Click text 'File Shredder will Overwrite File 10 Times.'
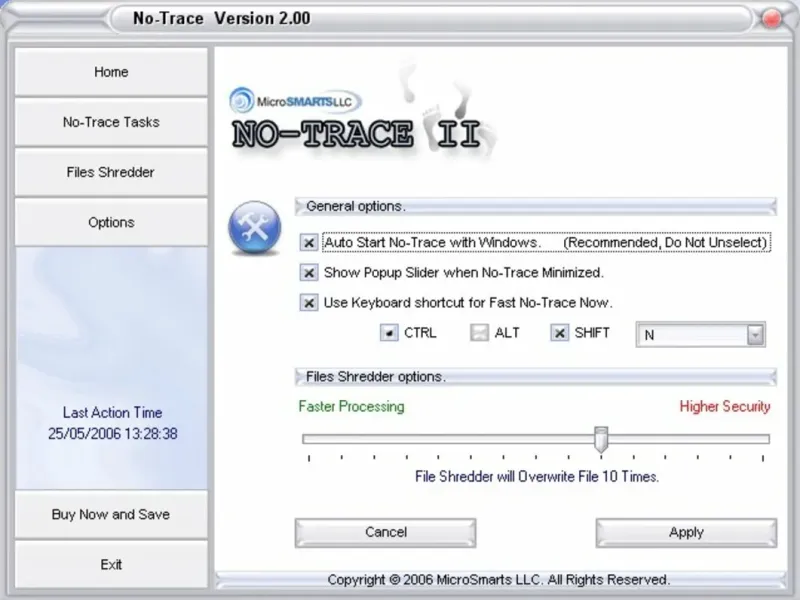Image resolution: width=800 pixels, height=600 pixels. (x=537, y=477)
